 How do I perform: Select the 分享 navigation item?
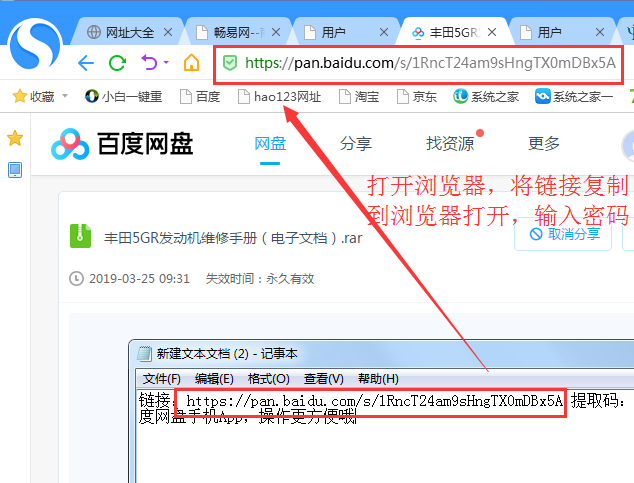coord(355,144)
